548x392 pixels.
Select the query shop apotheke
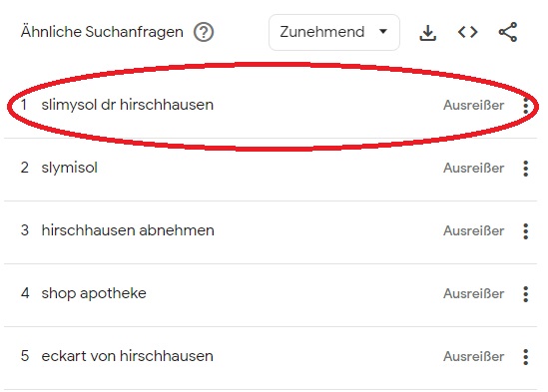pyautogui.click(x=94, y=293)
